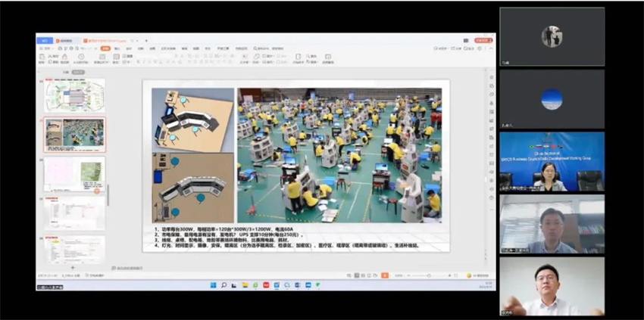The width and height of the screenshot is (644, 320).
Task: Open File Explorer folder icon on taskbar
Action: [x=245, y=284]
